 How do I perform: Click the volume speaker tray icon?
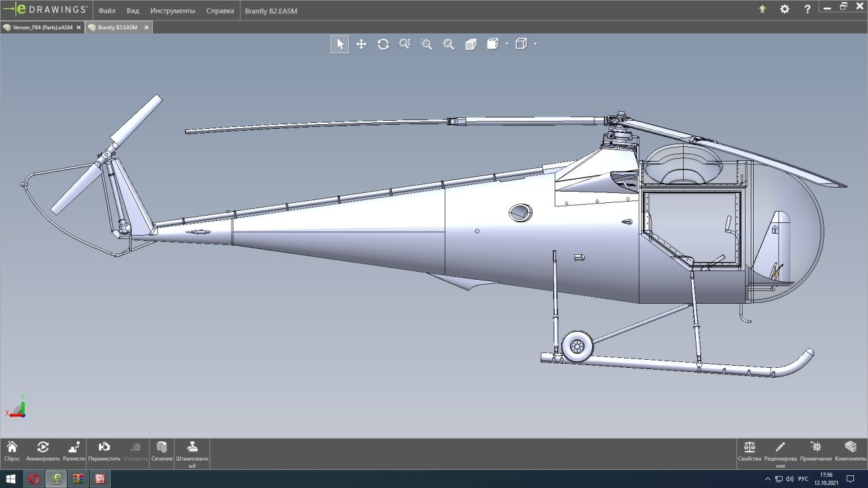[790, 479]
